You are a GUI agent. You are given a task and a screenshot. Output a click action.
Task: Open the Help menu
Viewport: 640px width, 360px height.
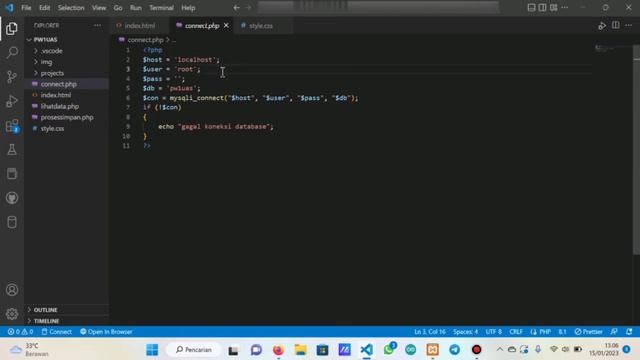point(188,8)
